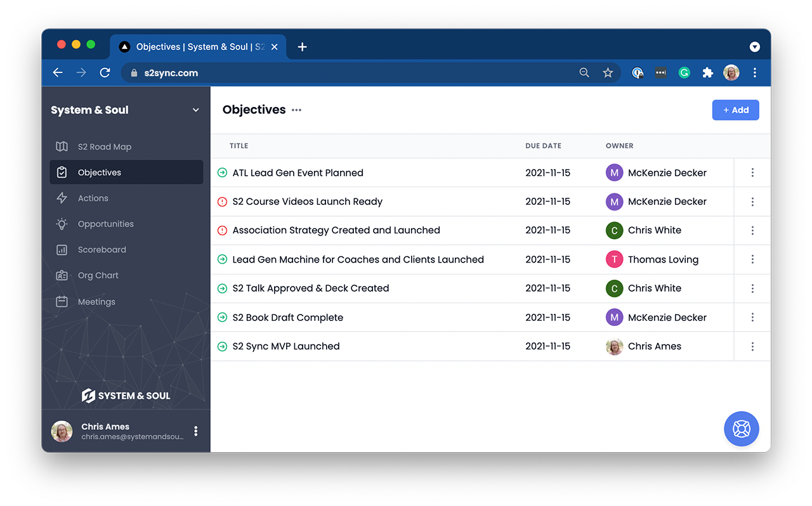The width and height of the screenshot is (812, 506).
Task: Open Association Strategy Created and Launched objective
Action: pyautogui.click(x=336, y=230)
